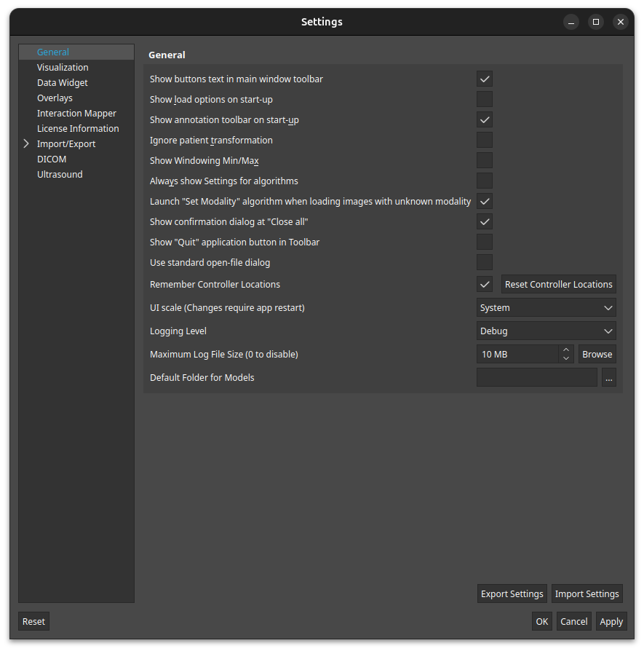
Task: Decrease Maximum Log File Size with down arrow
Action: 566,359
